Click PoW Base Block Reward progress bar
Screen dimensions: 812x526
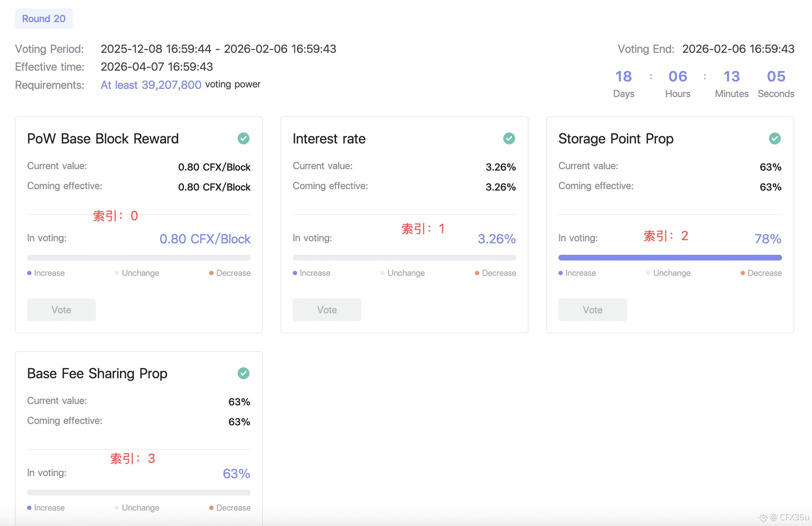(139, 258)
